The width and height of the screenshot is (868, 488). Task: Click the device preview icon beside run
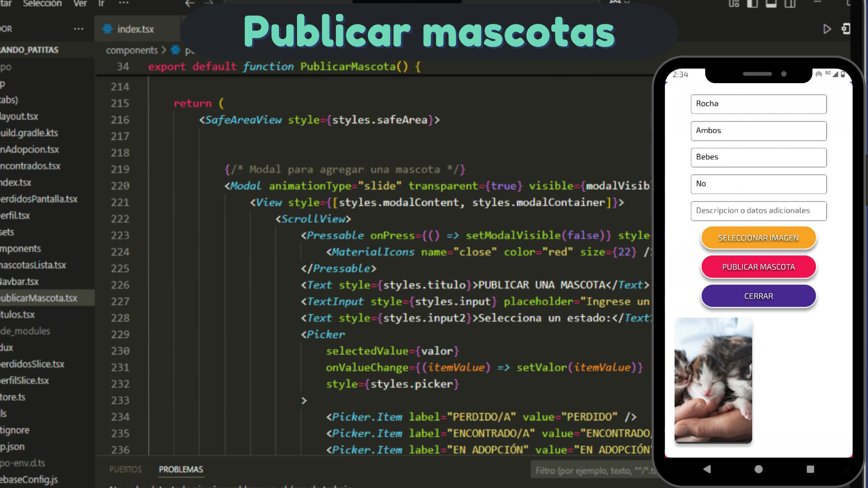[846, 29]
